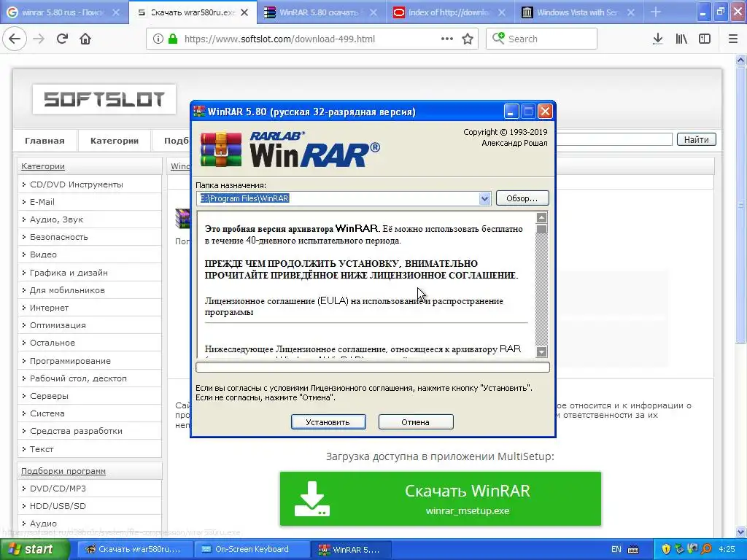This screenshot has height=560, width=747.
Task: Expand the Интернет category
Action: (x=49, y=308)
